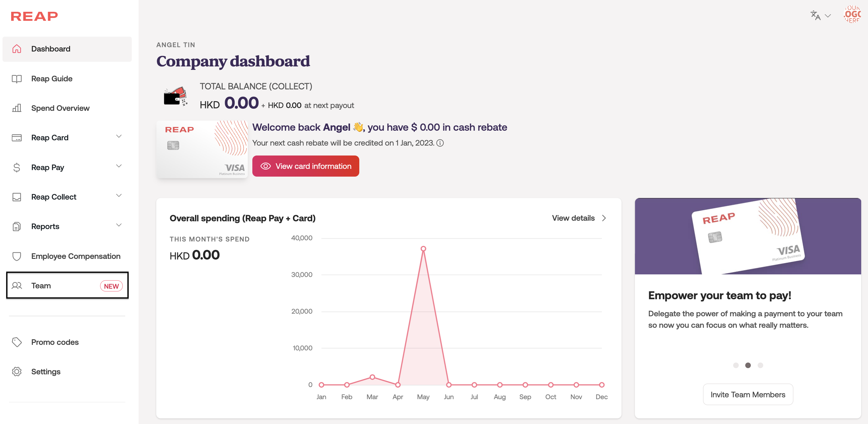Click the Employee Compensation shield icon
The height and width of the screenshot is (424, 868).
16,256
